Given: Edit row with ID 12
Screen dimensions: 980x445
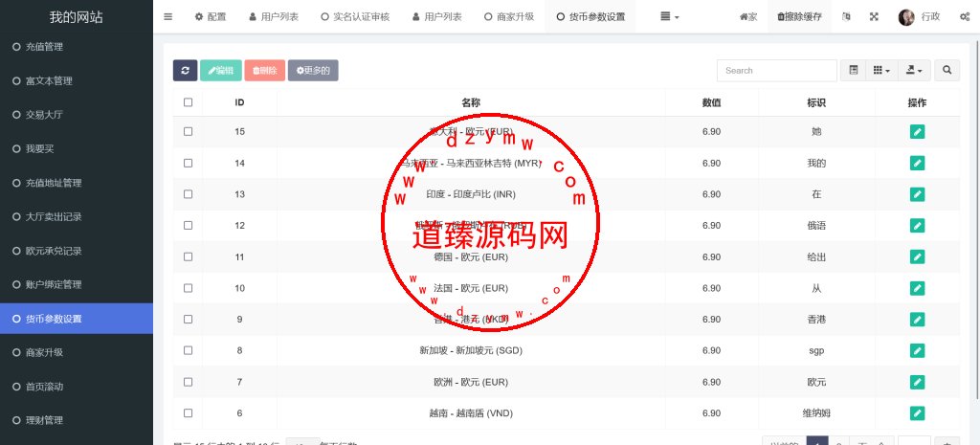Looking at the screenshot, I should [x=917, y=226].
